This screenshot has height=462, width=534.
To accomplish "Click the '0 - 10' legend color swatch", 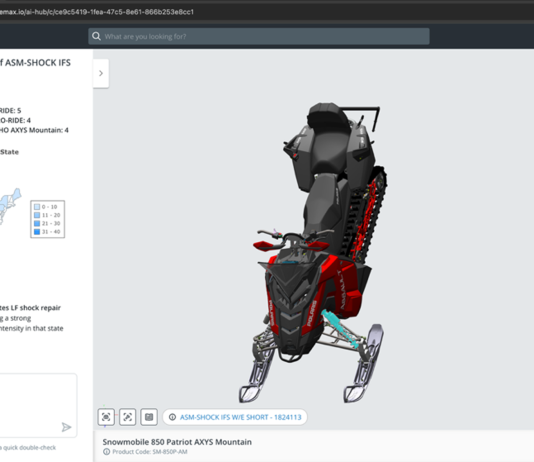I will point(37,207).
